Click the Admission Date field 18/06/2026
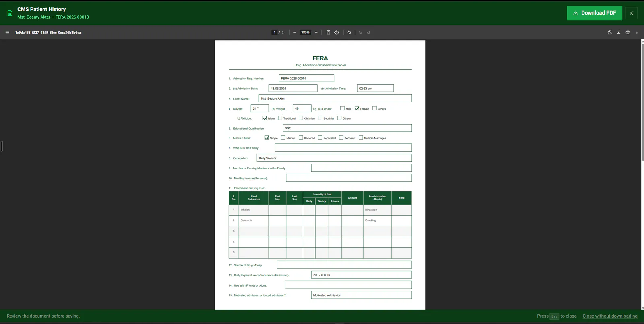Image resolution: width=644 pixels, height=324 pixels. point(293,88)
